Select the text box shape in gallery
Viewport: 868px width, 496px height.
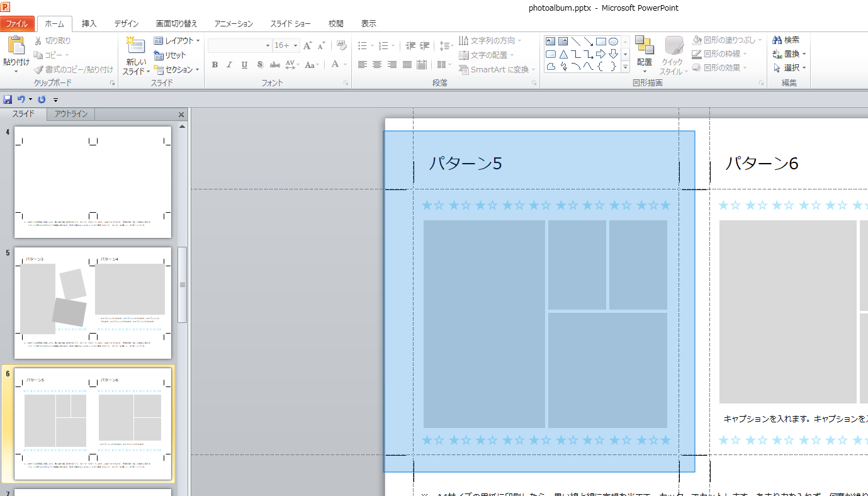click(x=551, y=42)
